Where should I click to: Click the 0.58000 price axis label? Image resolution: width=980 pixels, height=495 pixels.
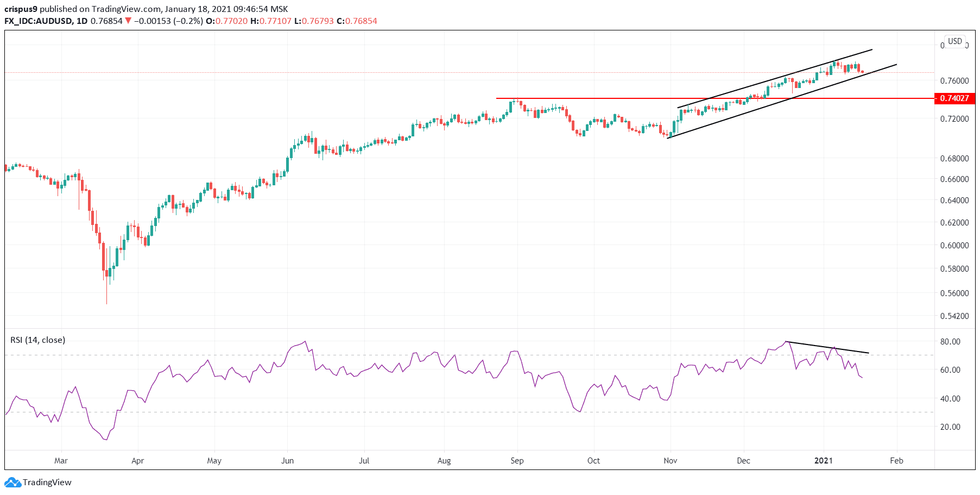click(x=954, y=269)
